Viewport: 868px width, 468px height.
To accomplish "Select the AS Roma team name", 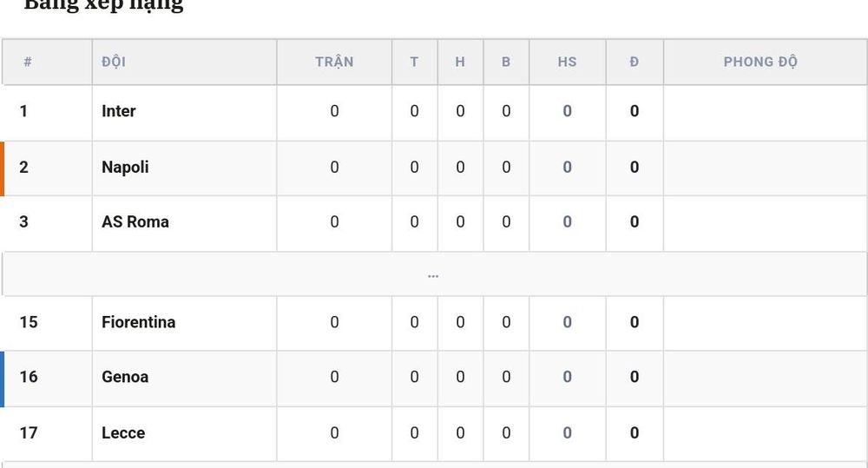I will click(135, 222).
